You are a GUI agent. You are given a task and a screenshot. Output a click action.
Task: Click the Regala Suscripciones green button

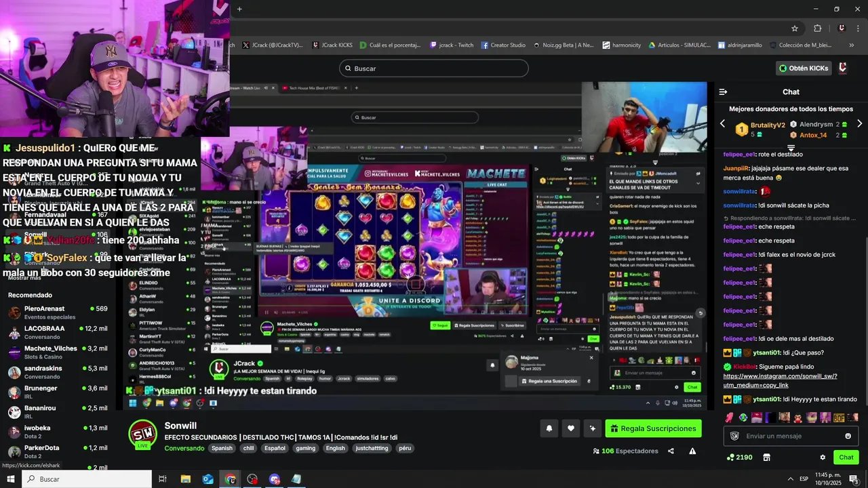[653, 428]
